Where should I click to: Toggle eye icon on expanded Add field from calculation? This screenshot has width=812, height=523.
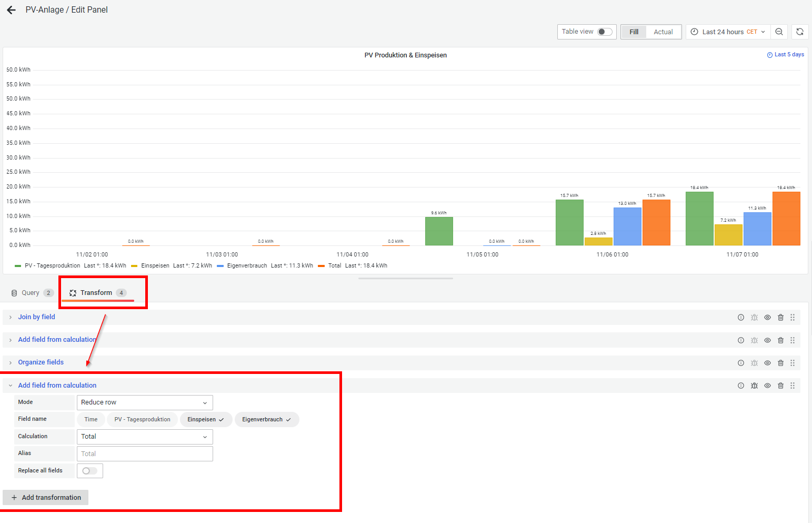pyautogui.click(x=767, y=386)
